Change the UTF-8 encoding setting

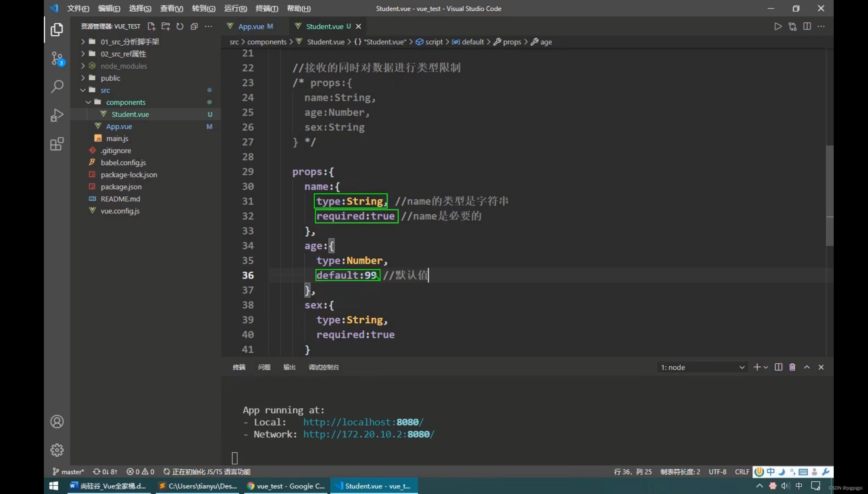718,472
